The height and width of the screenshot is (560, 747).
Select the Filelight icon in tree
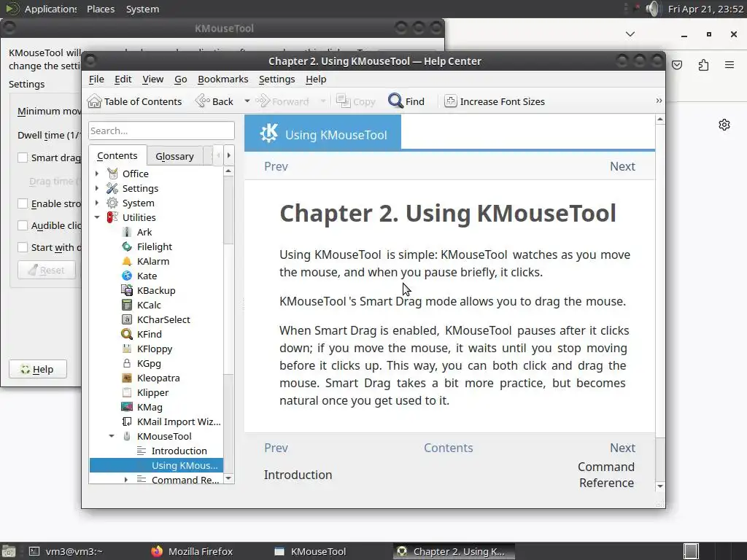pos(127,246)
